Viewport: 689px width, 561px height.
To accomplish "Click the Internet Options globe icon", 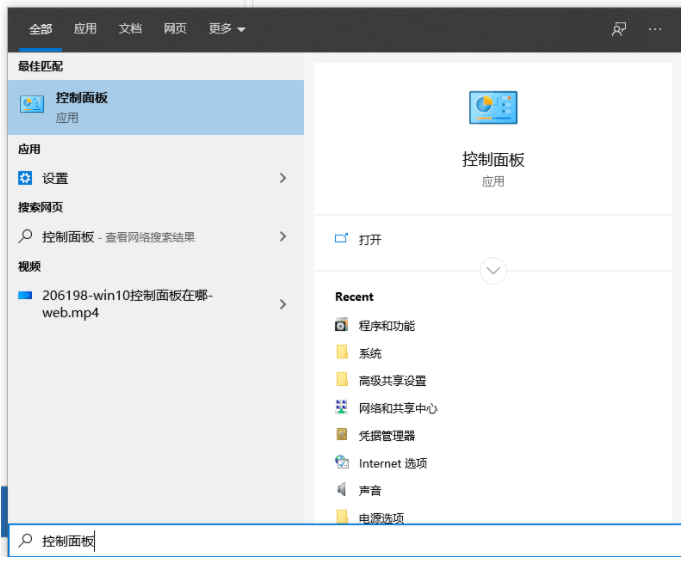I will coord(342,463).
